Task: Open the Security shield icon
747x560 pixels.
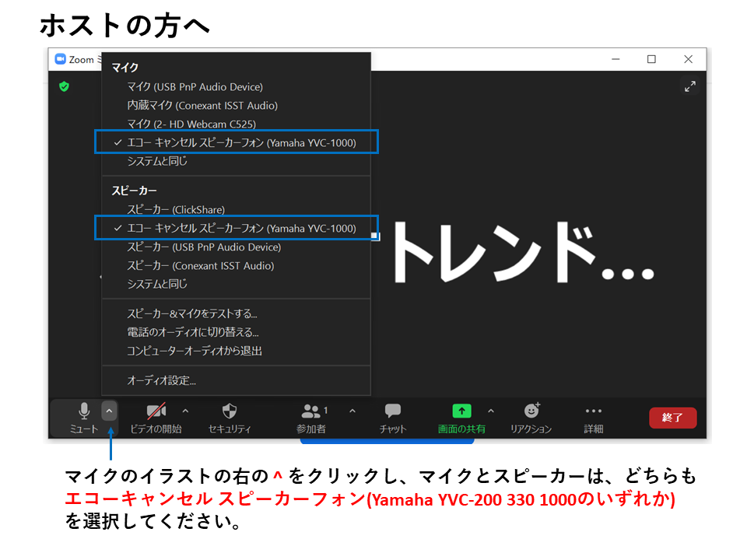Action: [x=230, y=411]
